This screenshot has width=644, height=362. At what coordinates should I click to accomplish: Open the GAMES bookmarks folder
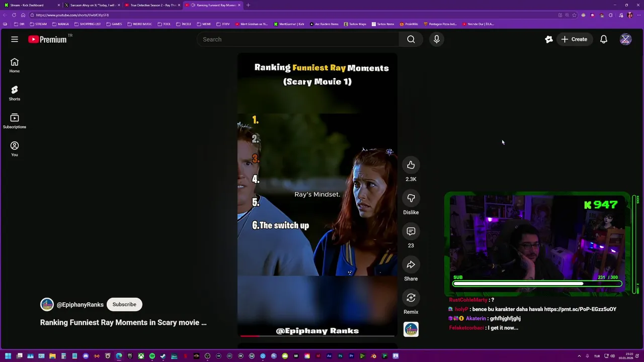(x=114, y=24)
